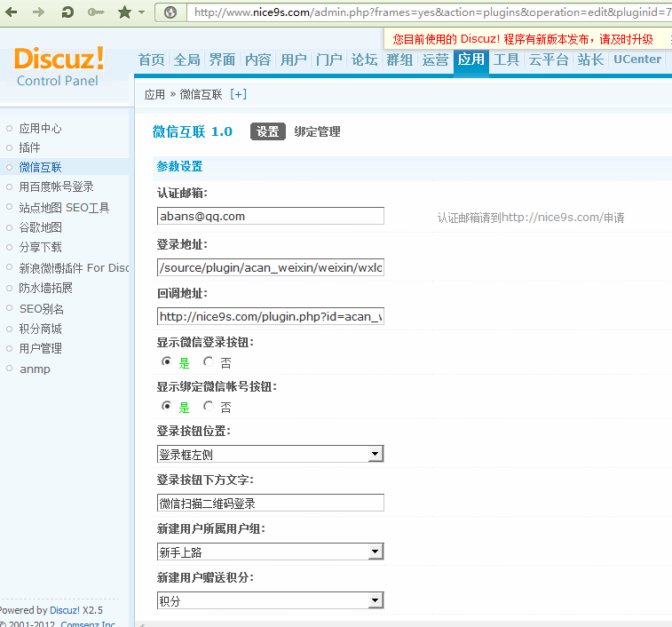672x627 pixels.
Task: Click the [+] add shortcut icon beside 微信互联
Action: click(238, 94)
